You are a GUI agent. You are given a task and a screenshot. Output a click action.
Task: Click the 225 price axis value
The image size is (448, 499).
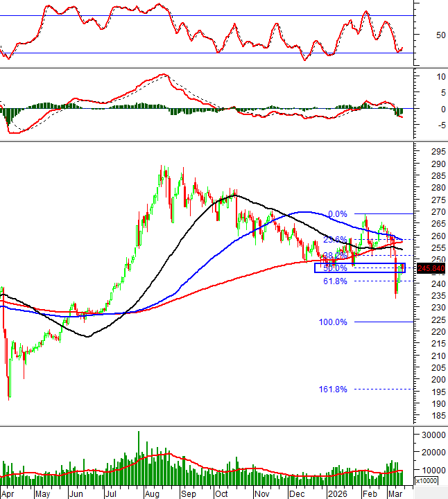tap(438, 320)
